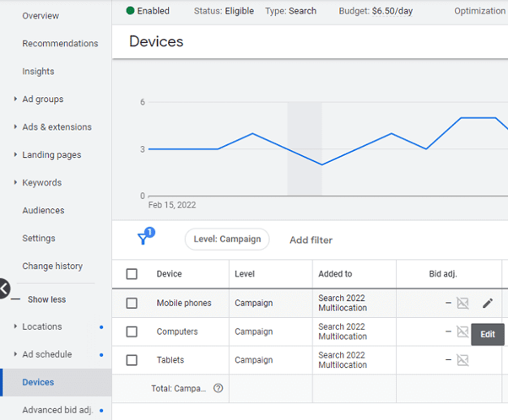The width and height of the screenshot is (508, 420).
Task: Click the filter funnel icon
Action: [144, 239]
